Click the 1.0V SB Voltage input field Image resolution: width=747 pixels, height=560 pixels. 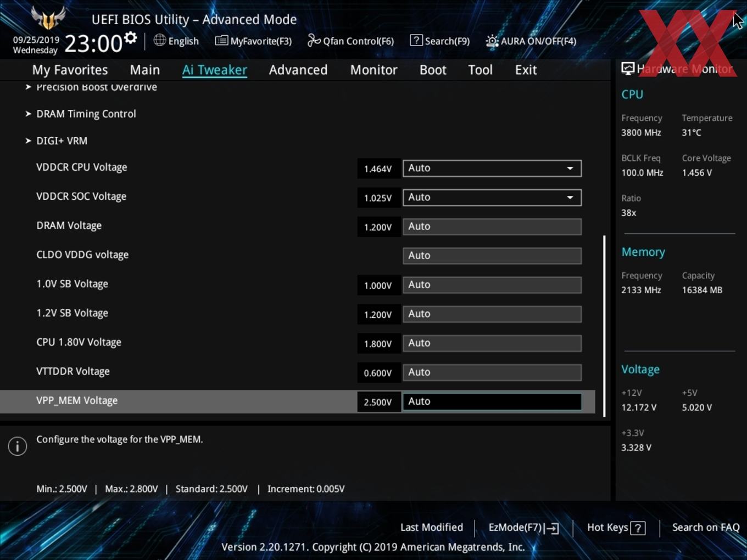click(x=492, y=284)
